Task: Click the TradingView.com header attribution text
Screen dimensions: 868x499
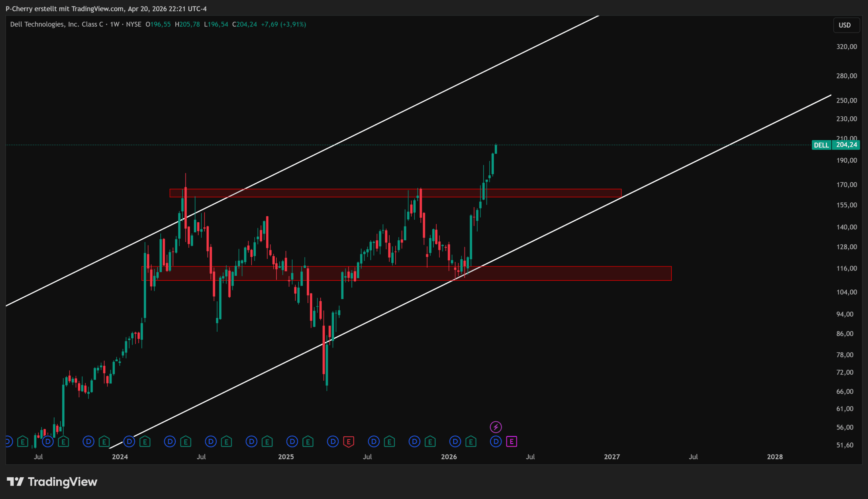Action: [97, 8]
